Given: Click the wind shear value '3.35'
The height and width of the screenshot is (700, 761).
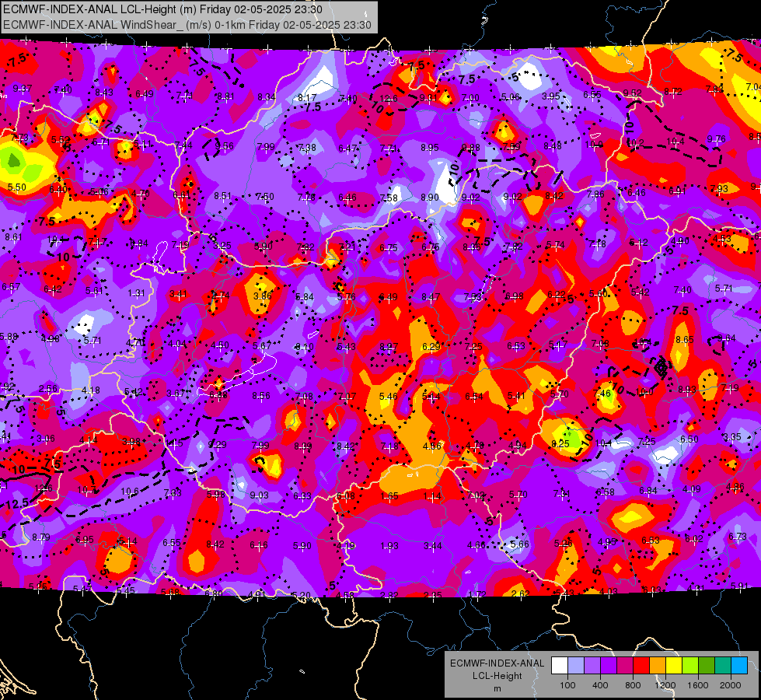Looking at the screenshot, I should click(732, 436).
